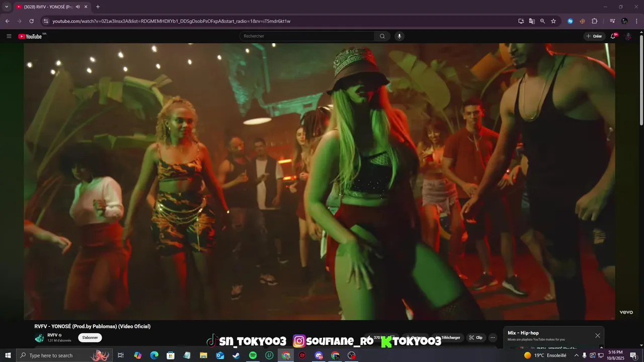Click the Rechercher search field

pos(307,36)
